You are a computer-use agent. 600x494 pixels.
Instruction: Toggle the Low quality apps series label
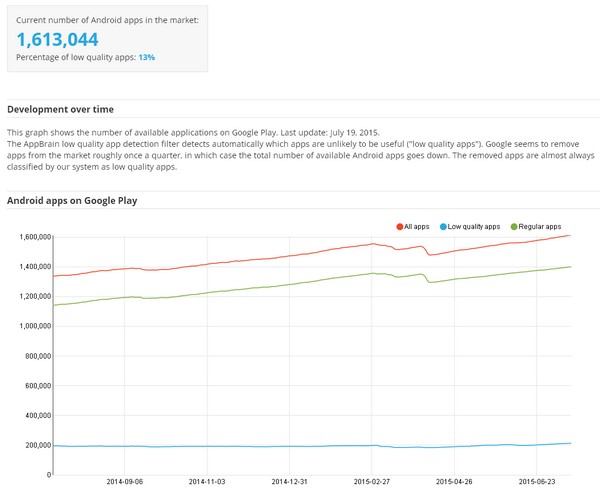[x=475, y=227]
